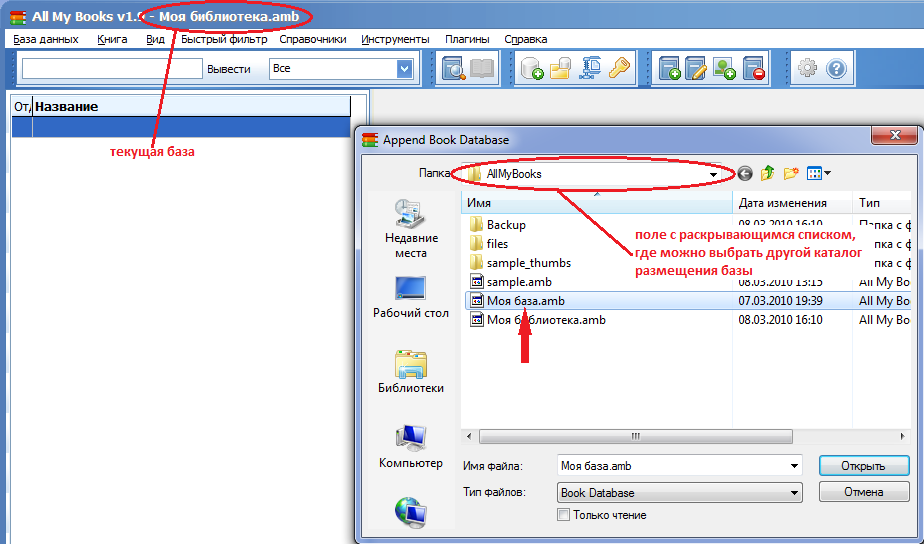Screen dimensions: 924x544
Task: Open settings via gear toolbar icon
Action: pos(807,69)
